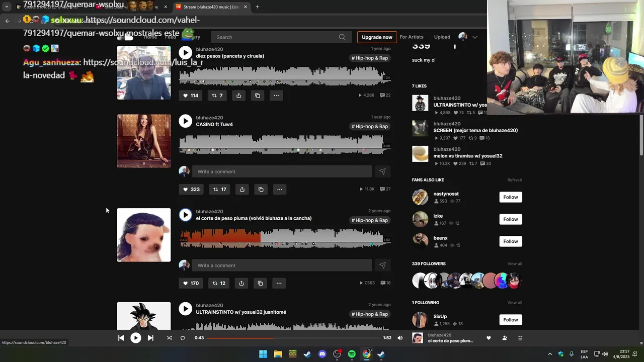Share the 'diez pesos' track

click(238, 96)
